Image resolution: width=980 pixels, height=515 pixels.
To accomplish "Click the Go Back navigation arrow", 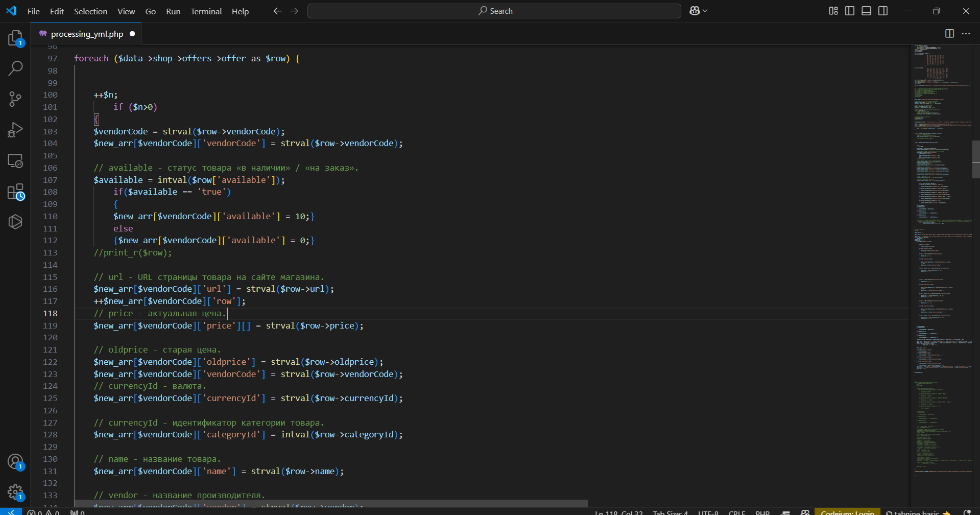I will pos(277,11).
